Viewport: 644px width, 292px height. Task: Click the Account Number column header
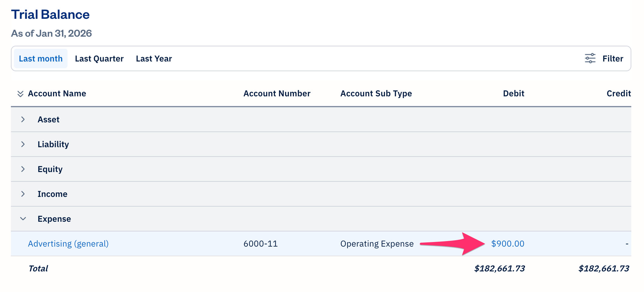[x=277, y=93]
